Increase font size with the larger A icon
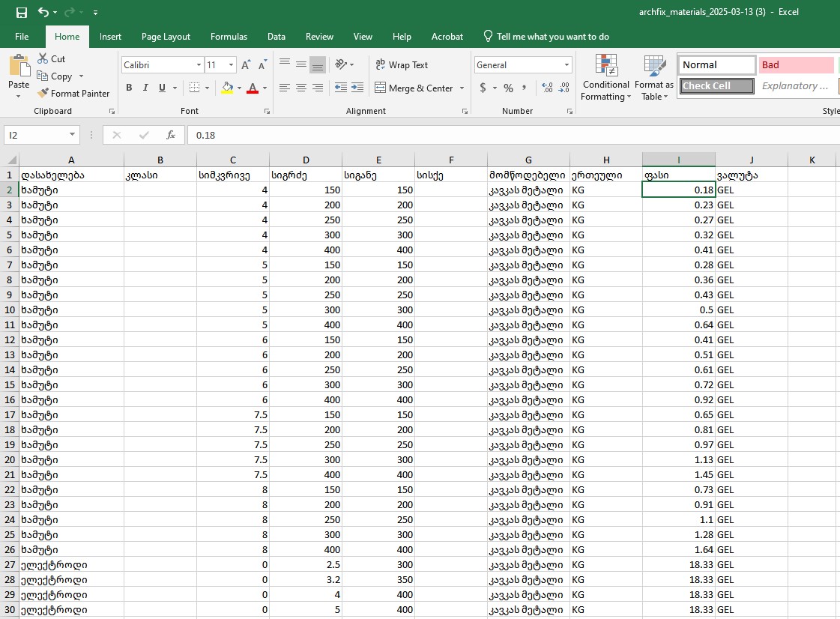This screenshot has height=619, width=840. pyautogui.click(x=246, y=65)
